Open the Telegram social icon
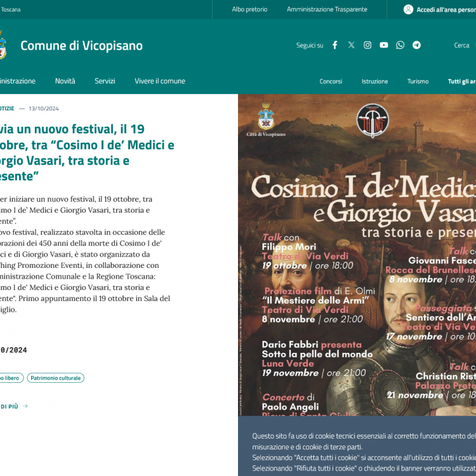Image resolution: width=476 pixels, height=476 pixels. click(x=416, y=45)
